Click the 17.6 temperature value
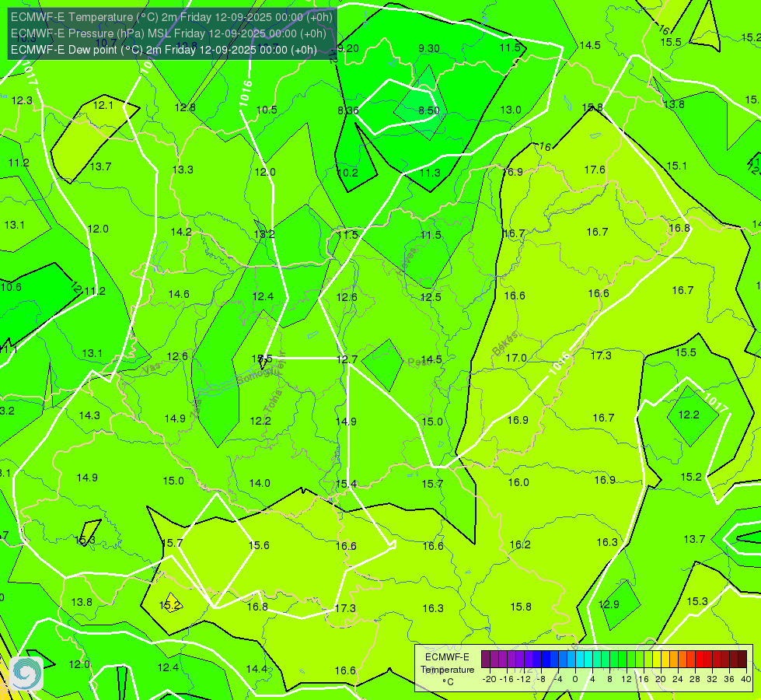The height and width of the screenshot is (700, 761). pyautogui.click(x=595, y=170)
